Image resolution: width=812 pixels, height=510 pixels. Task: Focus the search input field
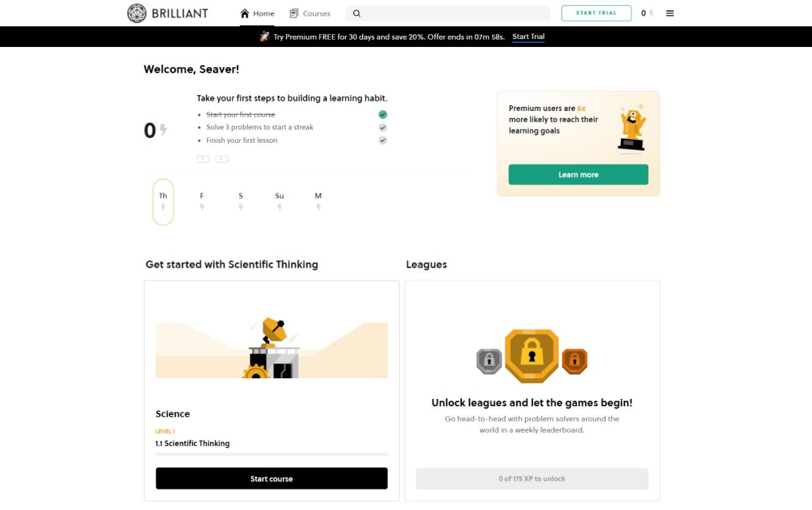pos(448,13)
